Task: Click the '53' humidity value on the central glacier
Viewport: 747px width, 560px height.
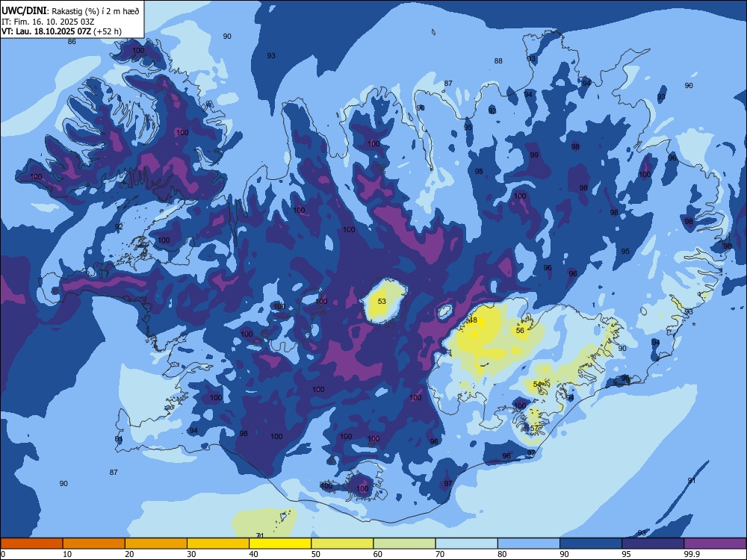Action: tap(382, 301)
